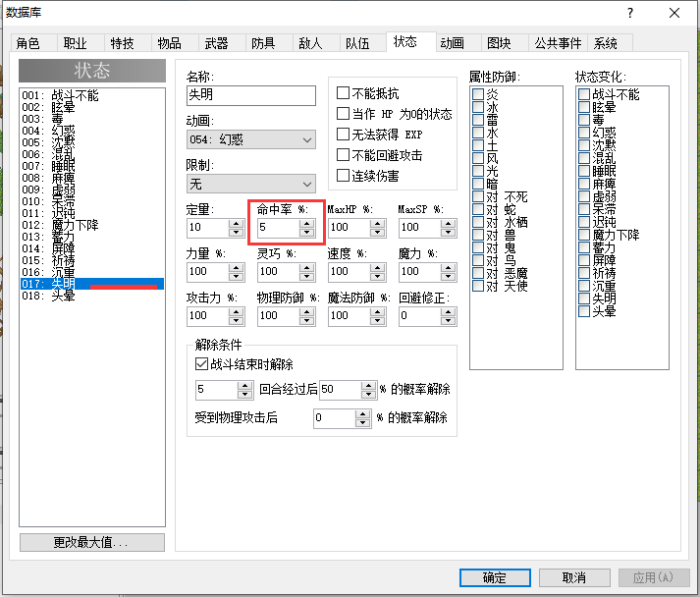Enable the 连续伤害 checkbox
Screen dimensions: 700x597
[343, 175]
